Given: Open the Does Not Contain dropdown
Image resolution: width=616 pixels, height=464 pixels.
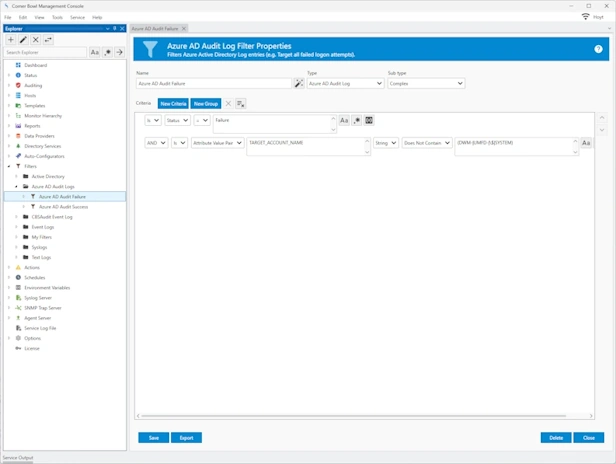Looking at the screenshot, I should pyautogui.click(x=427, y=143).
